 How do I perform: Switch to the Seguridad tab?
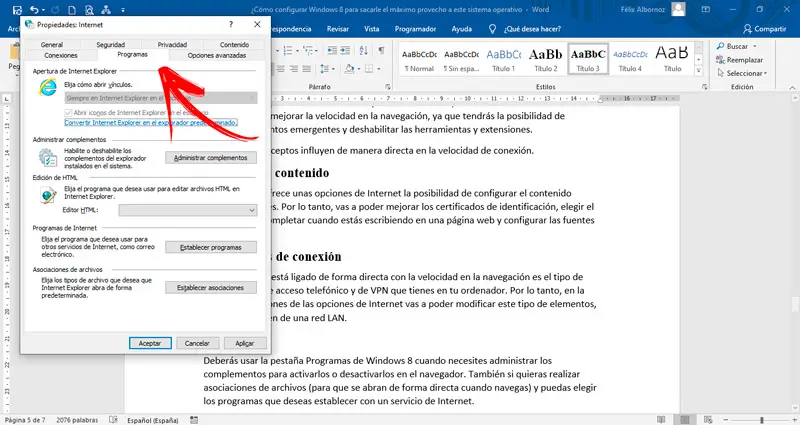111,45
